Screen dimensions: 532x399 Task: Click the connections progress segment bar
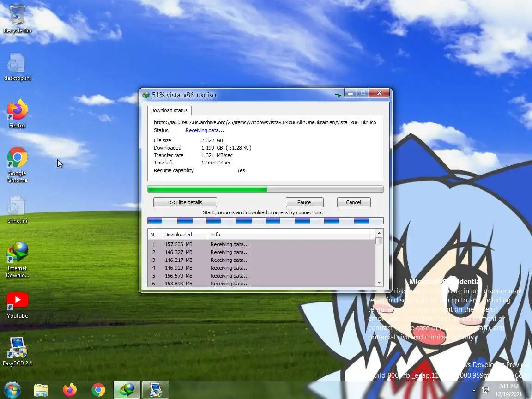pos(266,221)
